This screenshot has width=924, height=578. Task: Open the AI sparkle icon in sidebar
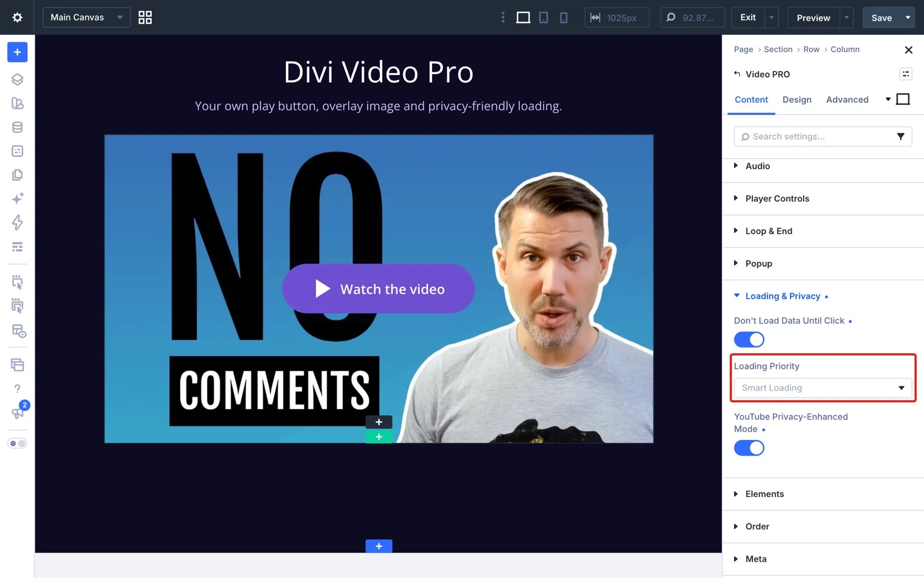coord(17,198)
